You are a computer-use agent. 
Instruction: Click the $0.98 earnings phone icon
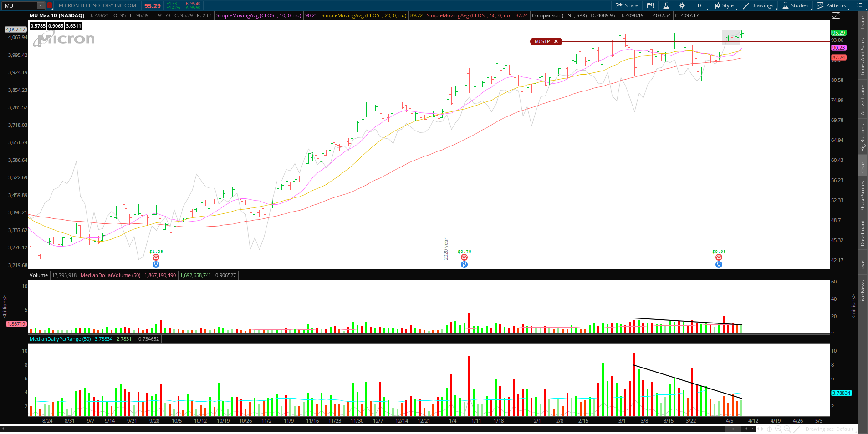point(719,257)
